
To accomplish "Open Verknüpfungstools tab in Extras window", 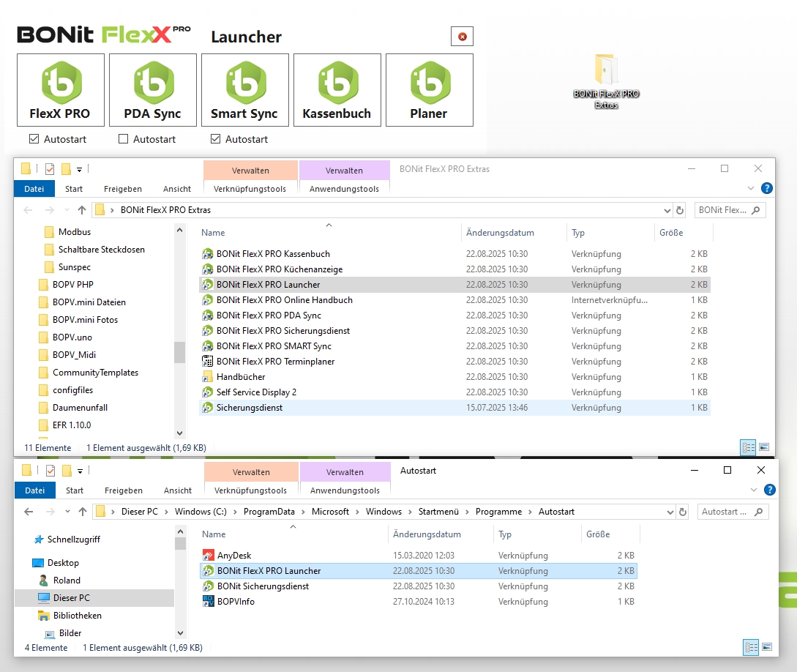I will coord(250,189).
